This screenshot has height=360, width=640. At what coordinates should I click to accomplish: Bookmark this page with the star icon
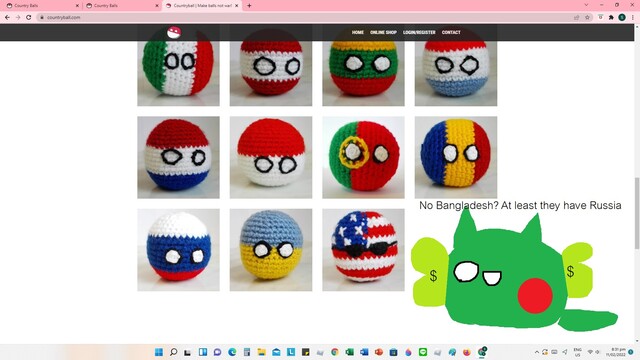(x=587, y=17)
